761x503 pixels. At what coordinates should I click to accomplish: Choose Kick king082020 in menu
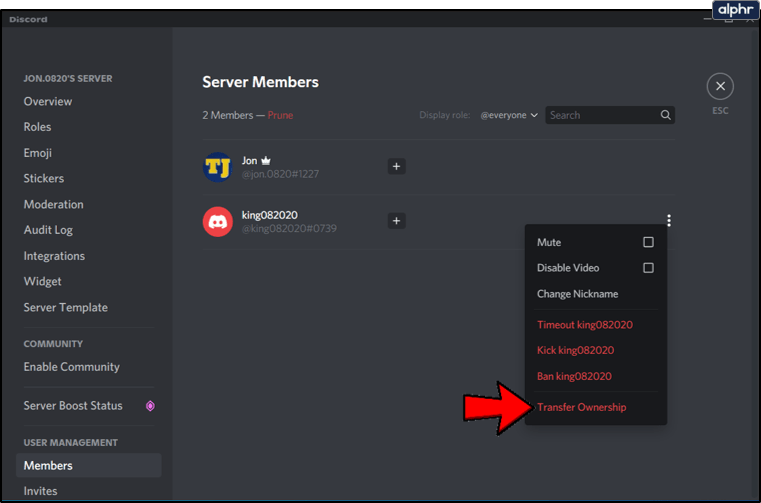pyautogui.click(x=575, y=350)
